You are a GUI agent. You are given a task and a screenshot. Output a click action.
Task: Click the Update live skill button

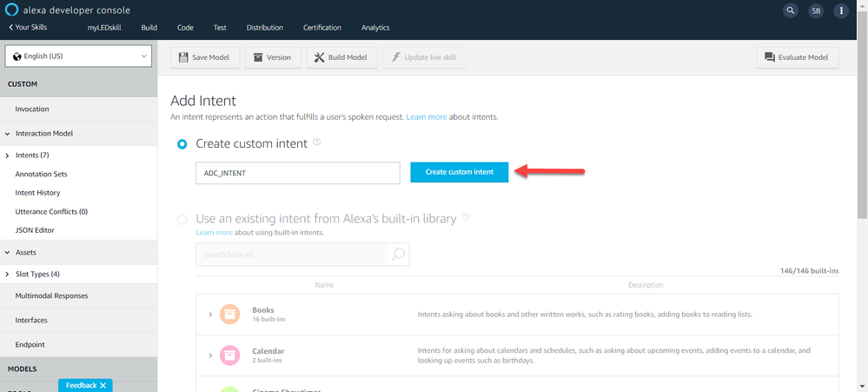(x=424, y=57)
